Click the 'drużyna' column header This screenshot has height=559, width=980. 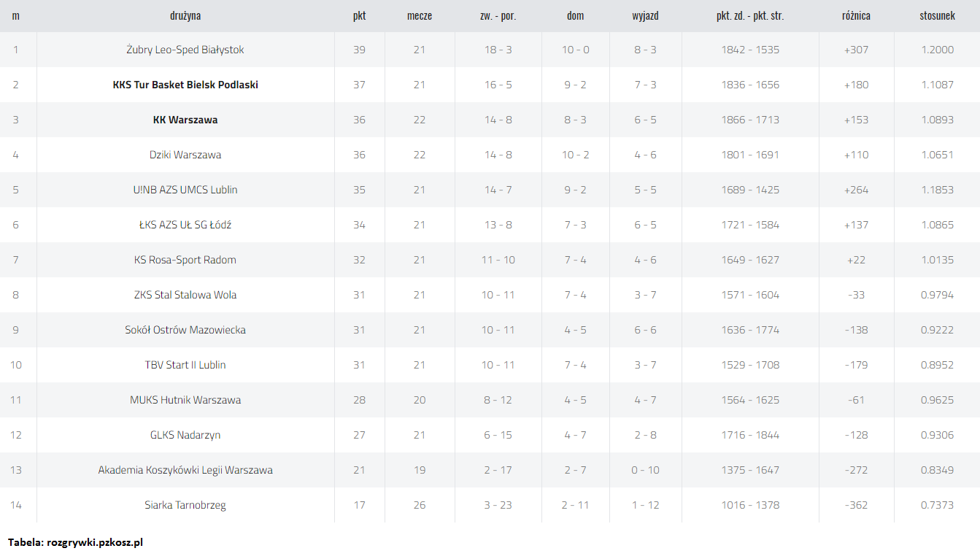pyautogui.click(x=185, y=15)
